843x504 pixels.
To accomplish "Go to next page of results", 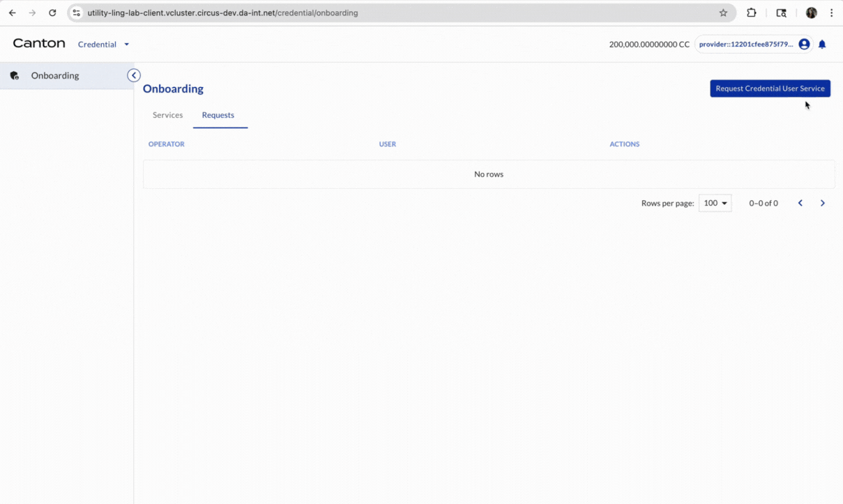I will coord(823,203).
